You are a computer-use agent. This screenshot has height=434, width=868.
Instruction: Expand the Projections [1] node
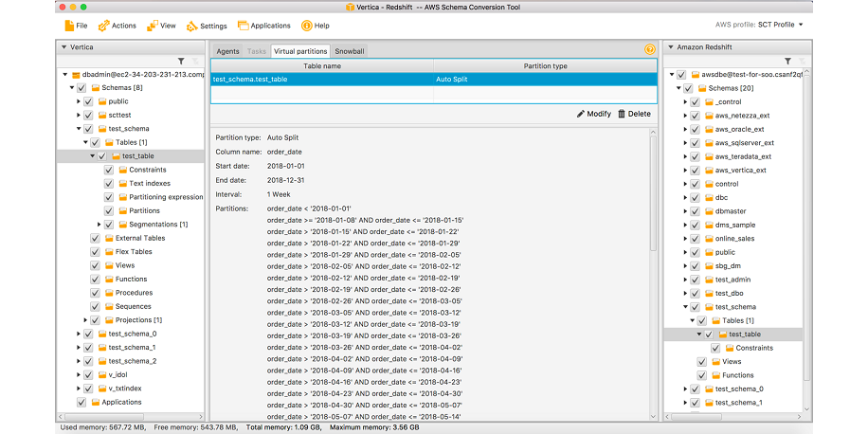tap(85, 320)
